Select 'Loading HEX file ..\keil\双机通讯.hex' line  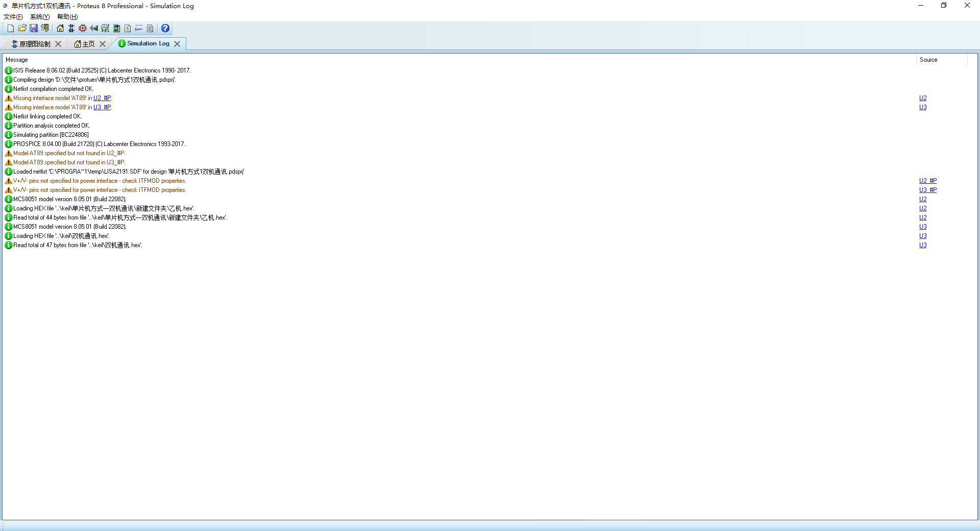(61, 236)
